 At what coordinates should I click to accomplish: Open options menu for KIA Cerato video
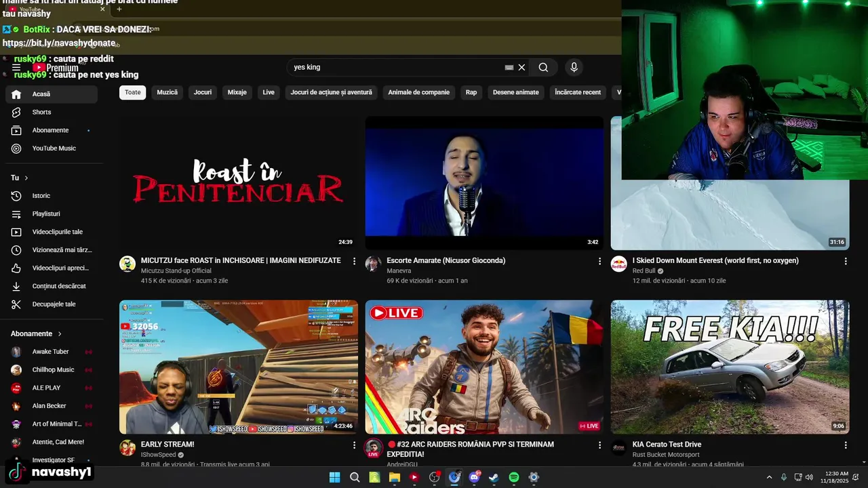pyautogui.click(x=845, y=445)
